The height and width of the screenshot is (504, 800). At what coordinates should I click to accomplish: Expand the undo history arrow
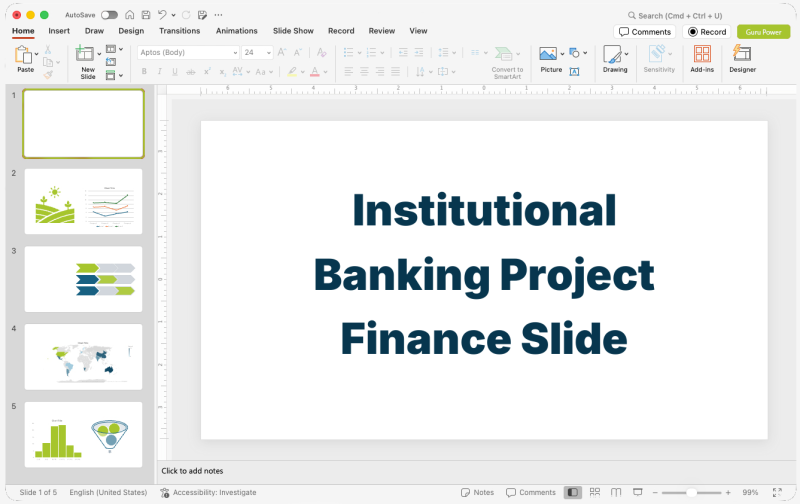click(x=173, y=15)
